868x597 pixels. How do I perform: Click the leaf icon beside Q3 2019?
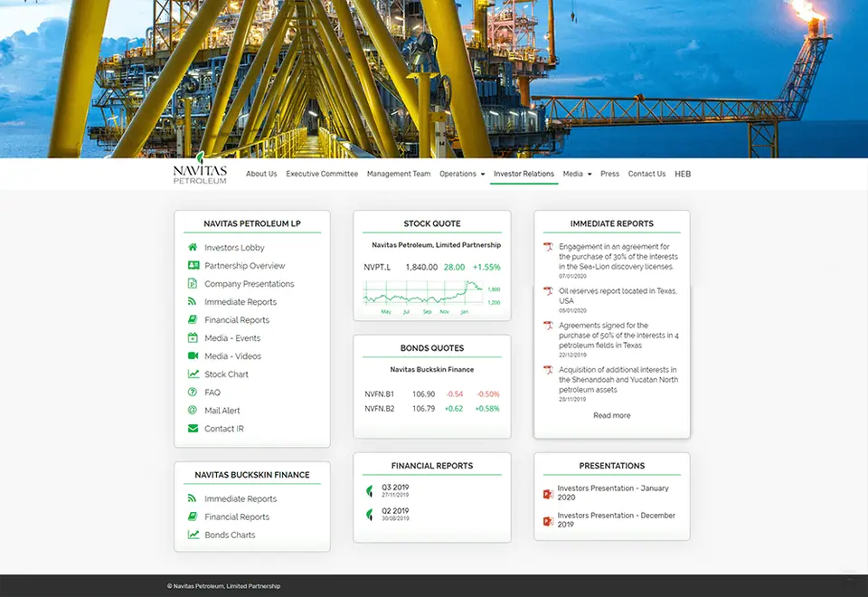pyautogui.click(x=370, y=490)
